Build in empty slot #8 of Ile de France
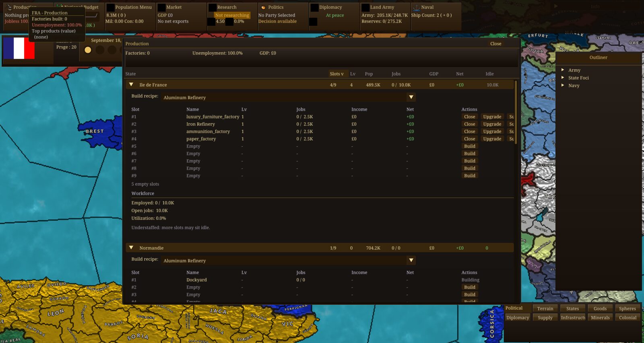Image resolution: width=644 pixels, height=343 pixels. coord(469,168)
